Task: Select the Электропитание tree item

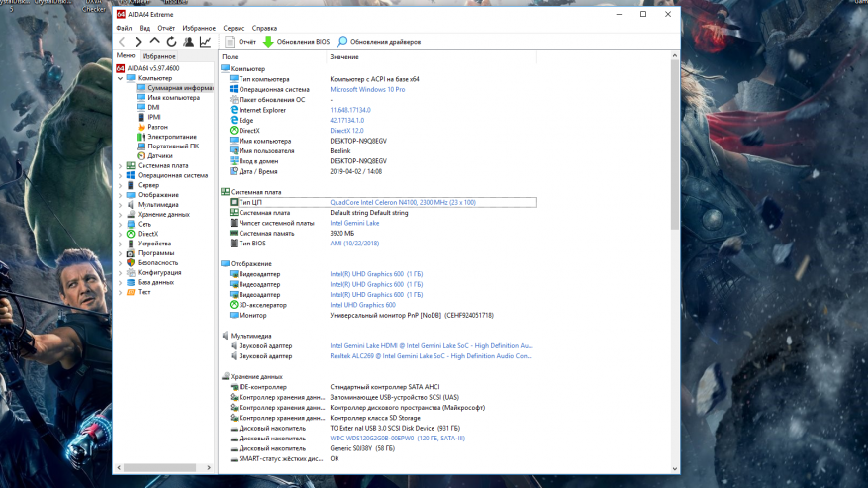Action: (172, 137)
